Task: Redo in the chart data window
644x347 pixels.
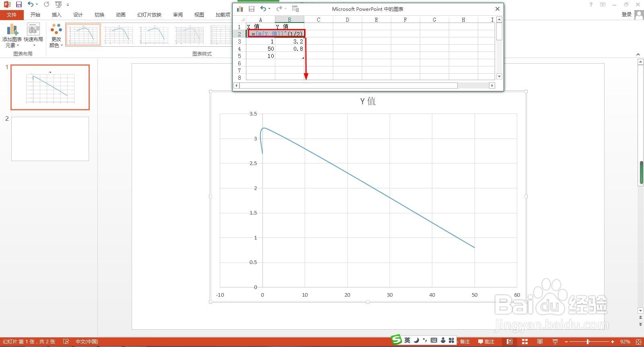Action: point(279,9)
